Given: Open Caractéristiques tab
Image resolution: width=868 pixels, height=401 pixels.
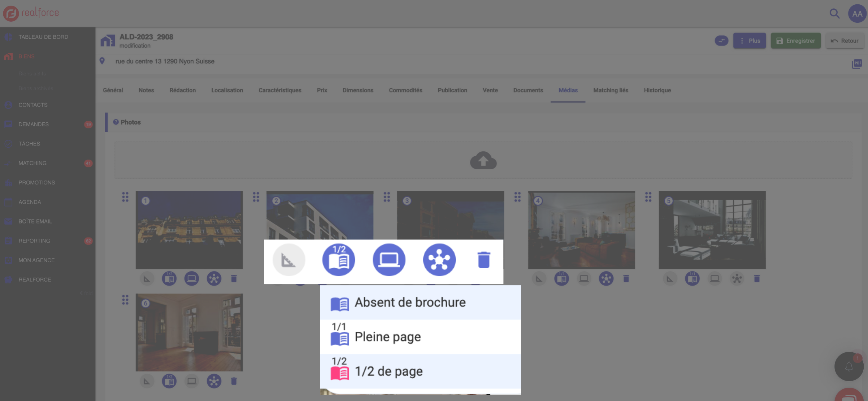Looking at the screenshot, I should point(280,90).
